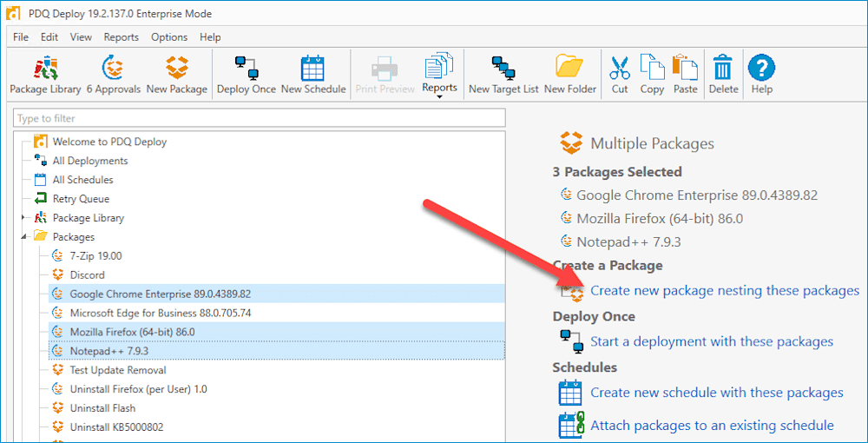Click the Cut scissors icon

[620, 68]
